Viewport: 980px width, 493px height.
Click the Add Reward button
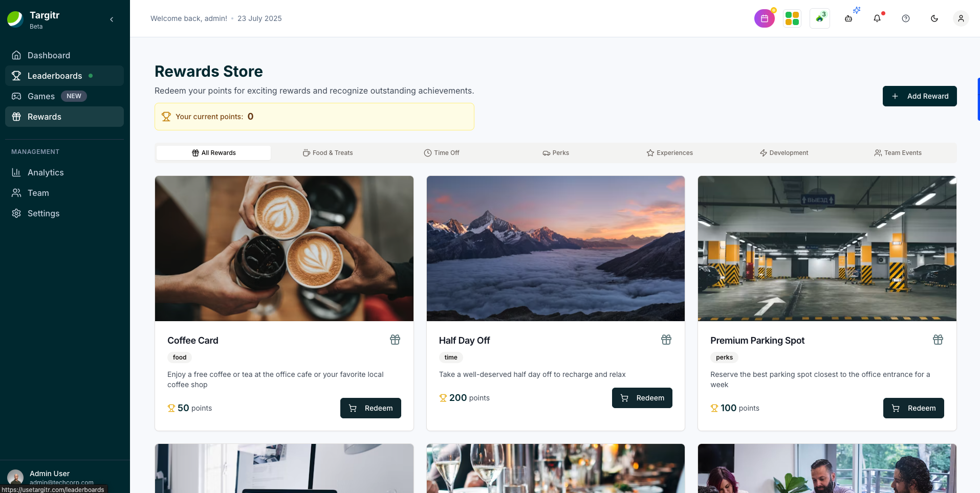point(920,96)
